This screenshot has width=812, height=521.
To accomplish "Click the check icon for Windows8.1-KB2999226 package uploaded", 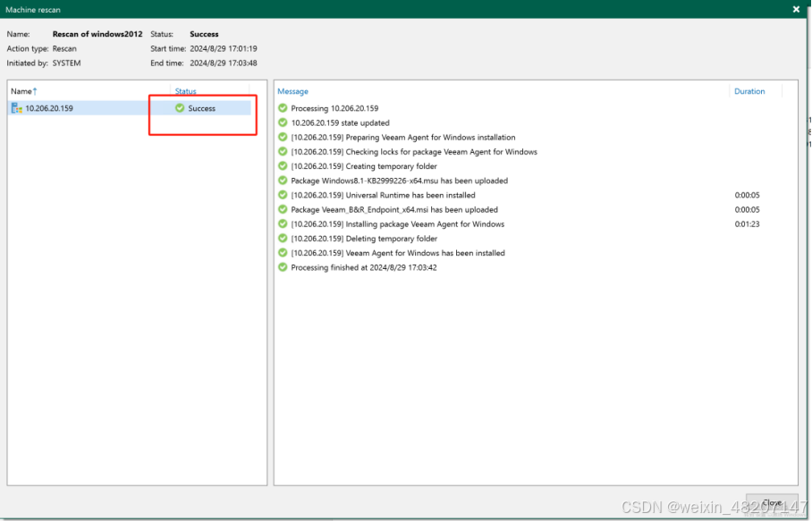I will 283,181.
